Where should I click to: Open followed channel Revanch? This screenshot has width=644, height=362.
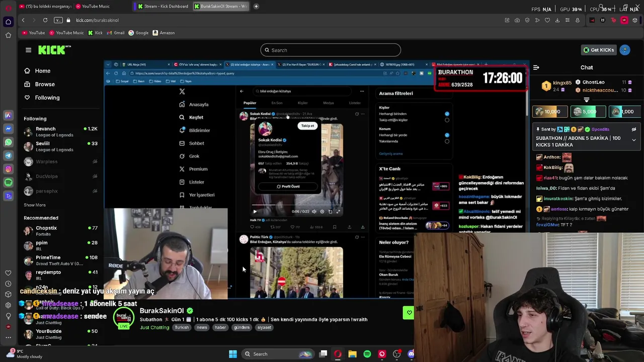click(60, 132)
